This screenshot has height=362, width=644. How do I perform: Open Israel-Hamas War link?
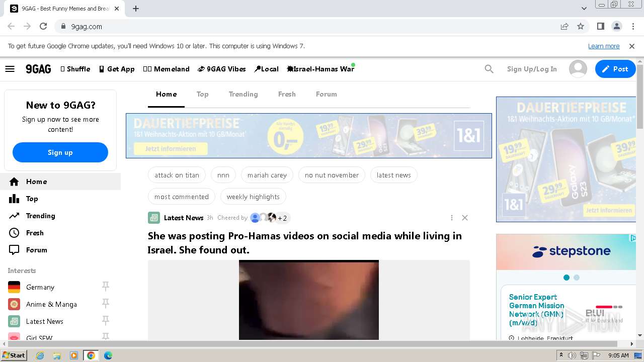(320, 69)
